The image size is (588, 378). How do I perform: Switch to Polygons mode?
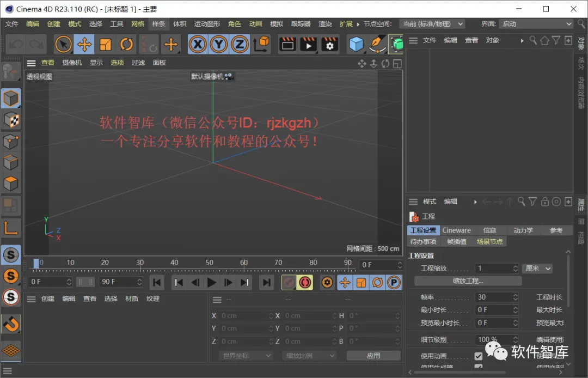click(11, 184)
